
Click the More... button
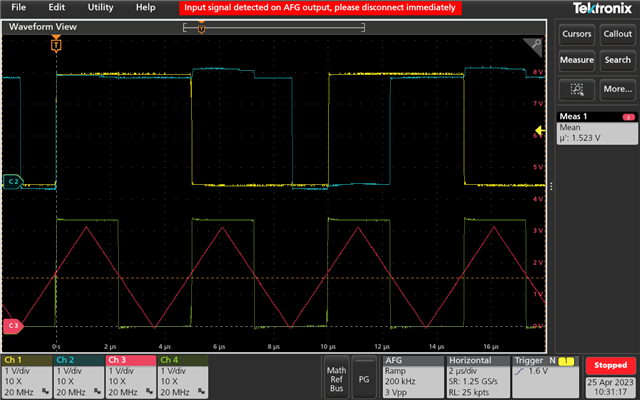point(618,89)
